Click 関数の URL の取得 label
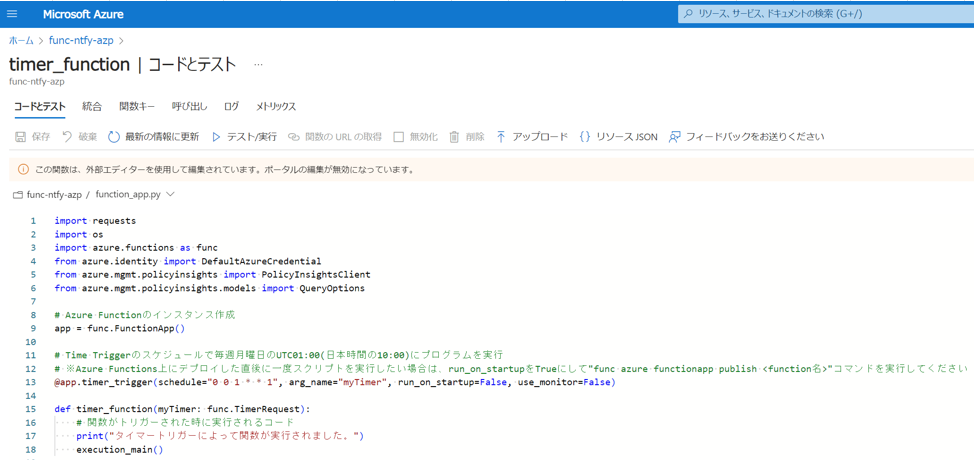This screenshot has height=460, width=974. point(344,137)
